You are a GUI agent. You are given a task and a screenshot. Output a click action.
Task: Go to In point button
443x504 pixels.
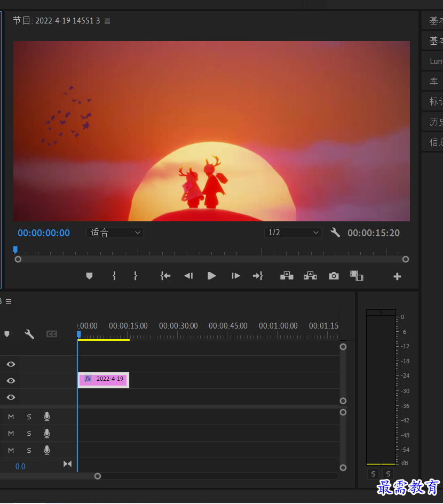point(165,276)
